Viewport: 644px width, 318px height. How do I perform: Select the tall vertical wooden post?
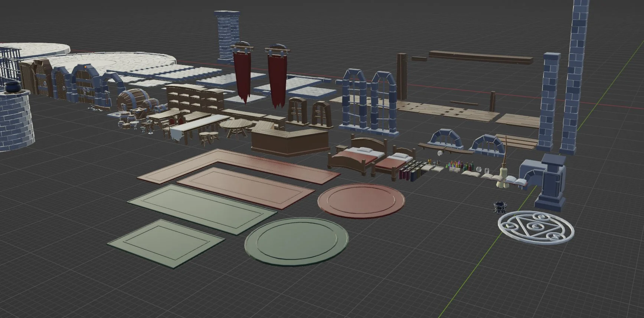[402, 76]
